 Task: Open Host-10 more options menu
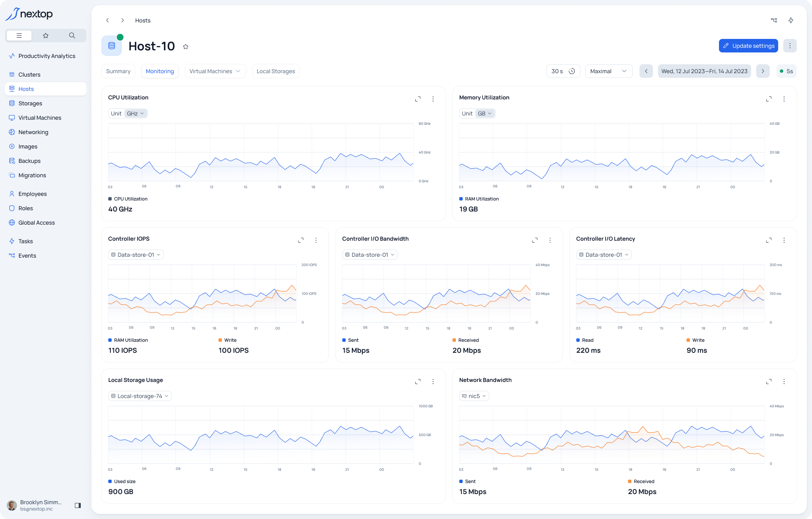(x=790, y=46)
